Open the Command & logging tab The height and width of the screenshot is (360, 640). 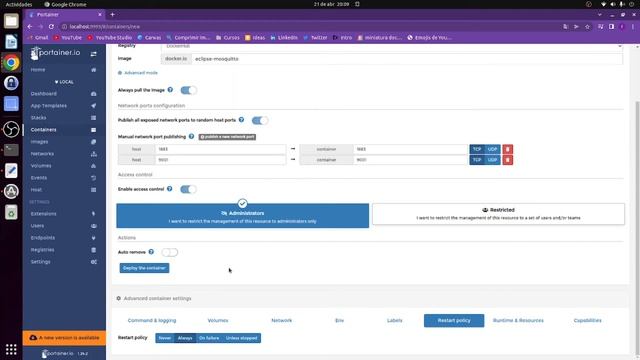tap(152, 320)
